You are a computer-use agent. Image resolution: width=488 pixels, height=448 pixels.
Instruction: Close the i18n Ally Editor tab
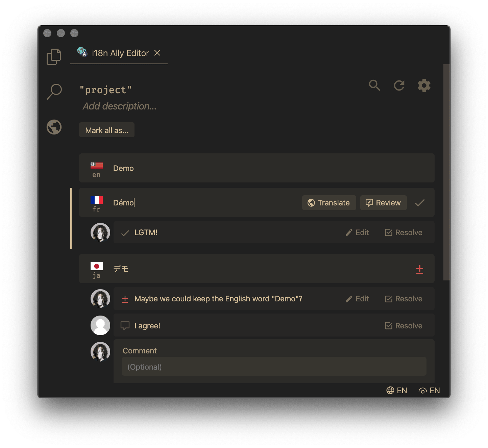(x=157, y=53)
